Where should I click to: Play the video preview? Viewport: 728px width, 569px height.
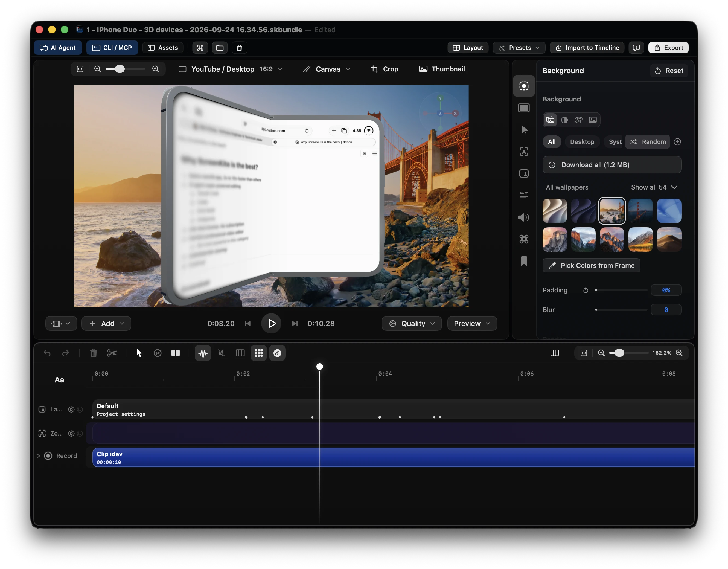point(271,324)
